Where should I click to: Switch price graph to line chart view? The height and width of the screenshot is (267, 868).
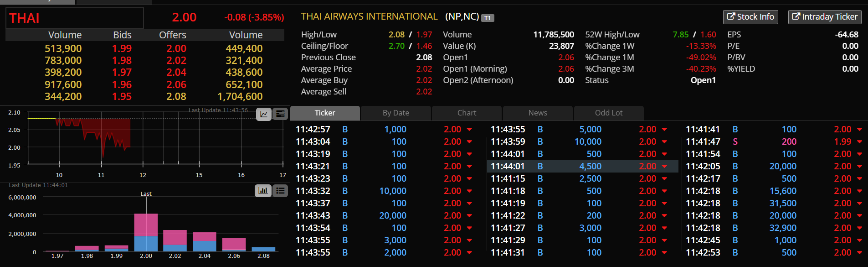(264, 114)
